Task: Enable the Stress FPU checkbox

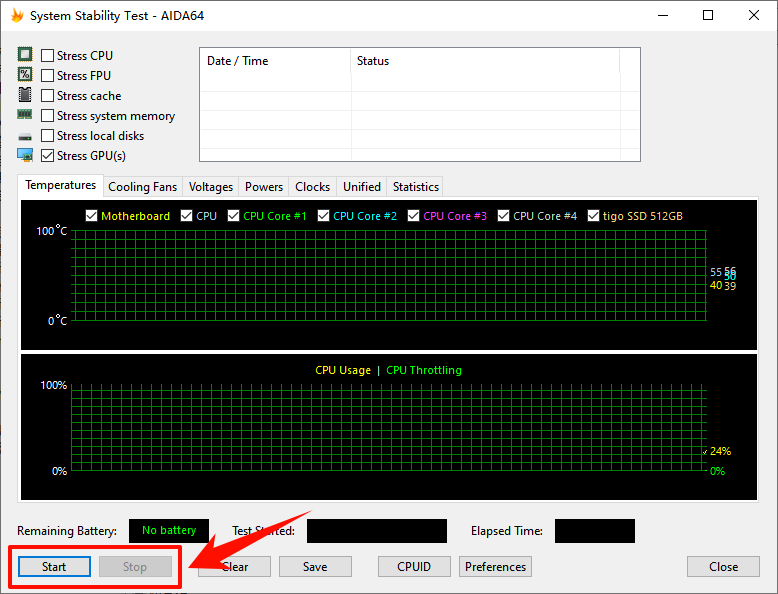Action: [47, 75]
